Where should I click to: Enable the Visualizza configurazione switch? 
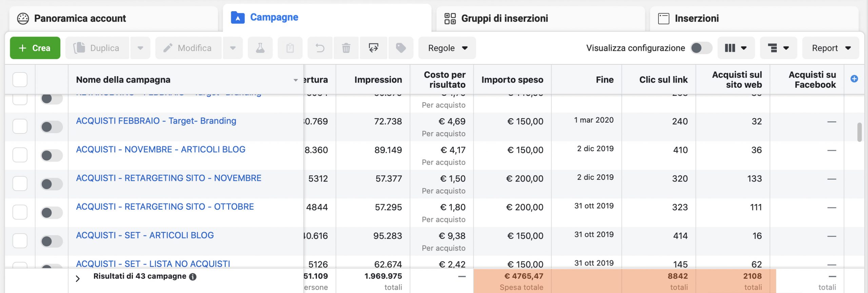point(701,48)
